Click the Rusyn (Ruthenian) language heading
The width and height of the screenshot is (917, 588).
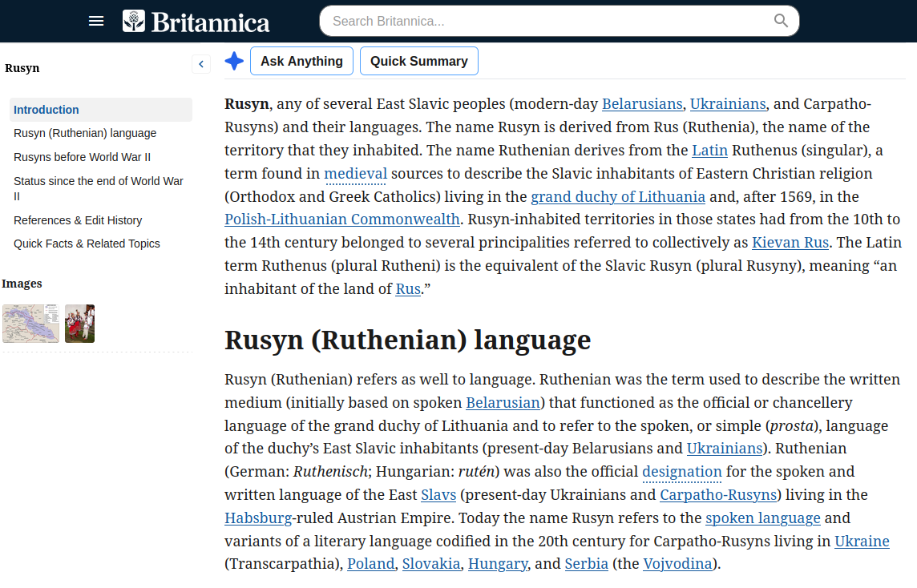pos(408,340)
